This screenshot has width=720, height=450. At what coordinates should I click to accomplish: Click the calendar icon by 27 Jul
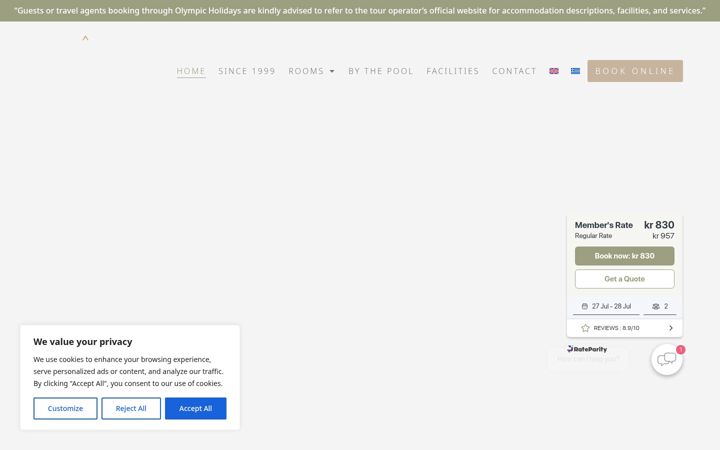pyautogui.click(x=585, y=306)
